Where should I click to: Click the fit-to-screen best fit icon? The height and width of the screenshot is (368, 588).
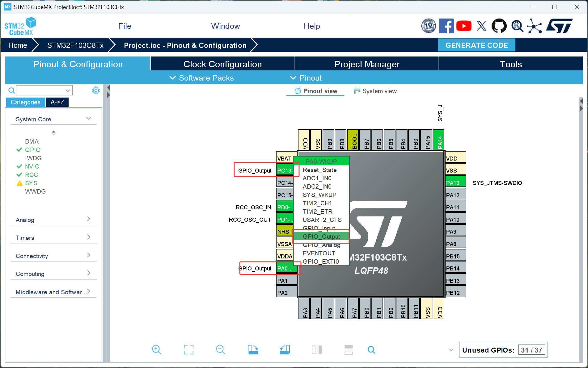(188, 350)
